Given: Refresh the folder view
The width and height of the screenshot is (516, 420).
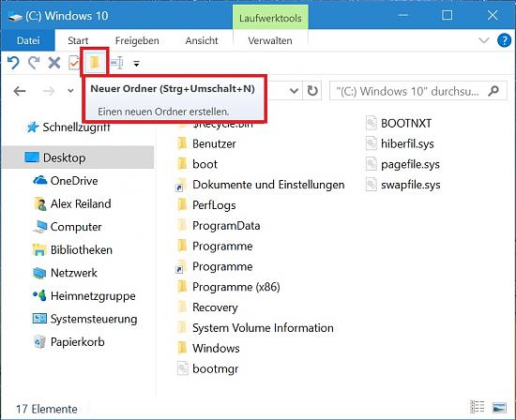Looking at the screenshot, I should click(312, 91).
